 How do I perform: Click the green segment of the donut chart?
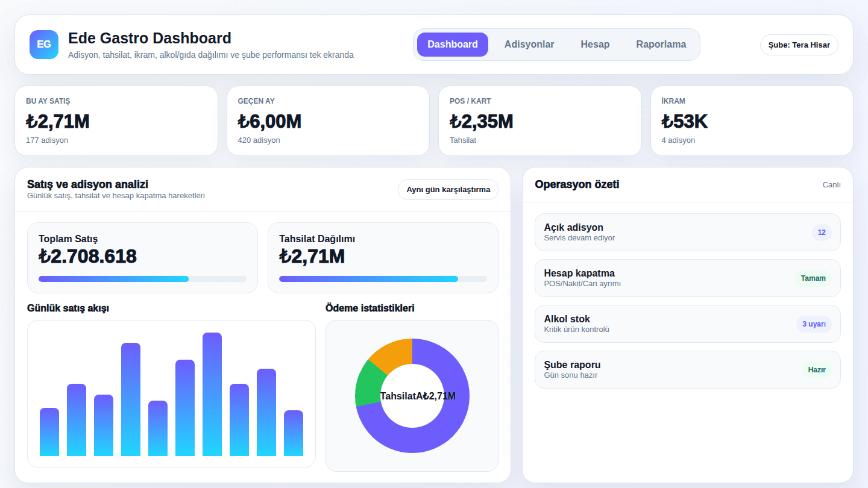tap(368, 384)
